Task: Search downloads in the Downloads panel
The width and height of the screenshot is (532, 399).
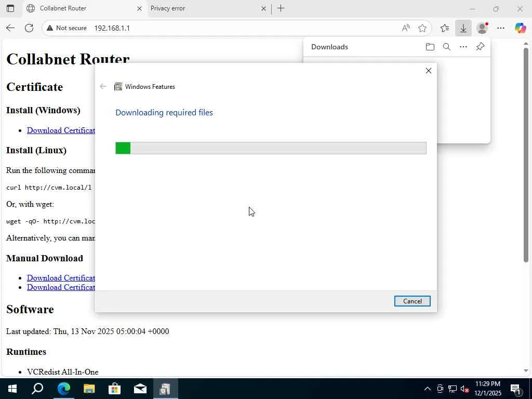Action: click(447, 47)
